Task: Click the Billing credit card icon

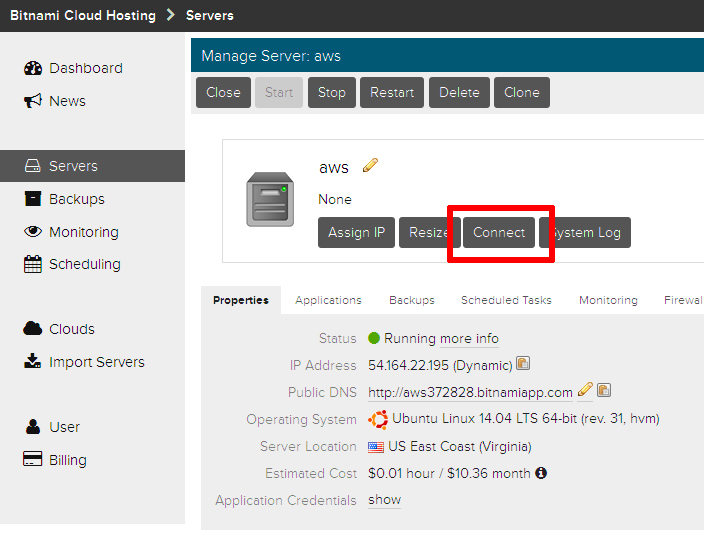Action: (33, 459)
